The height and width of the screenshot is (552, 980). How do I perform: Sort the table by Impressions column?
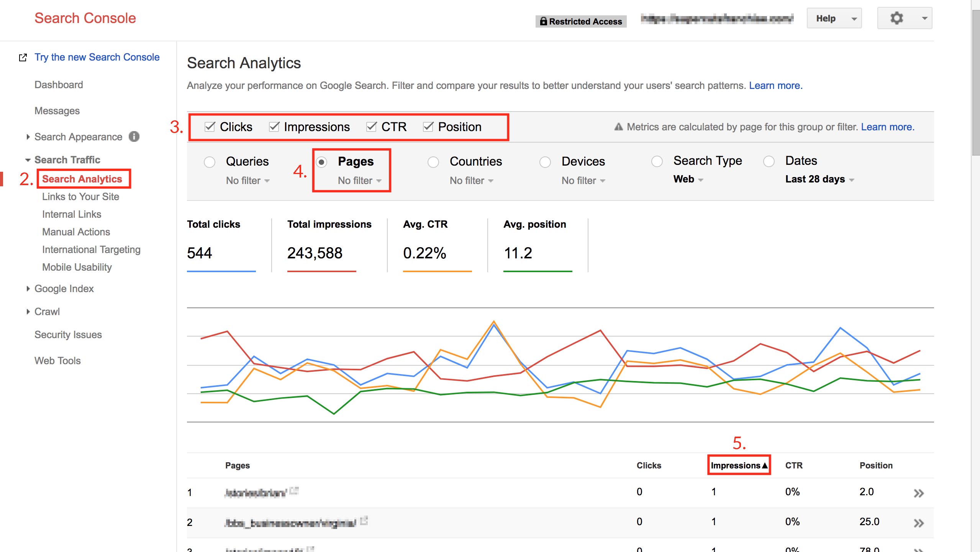[739, 465]
